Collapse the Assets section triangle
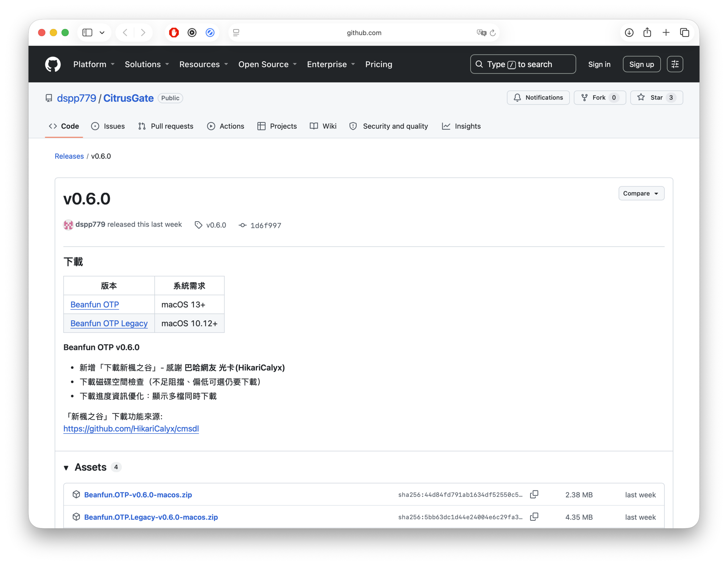728x566 pixels. 66,467
